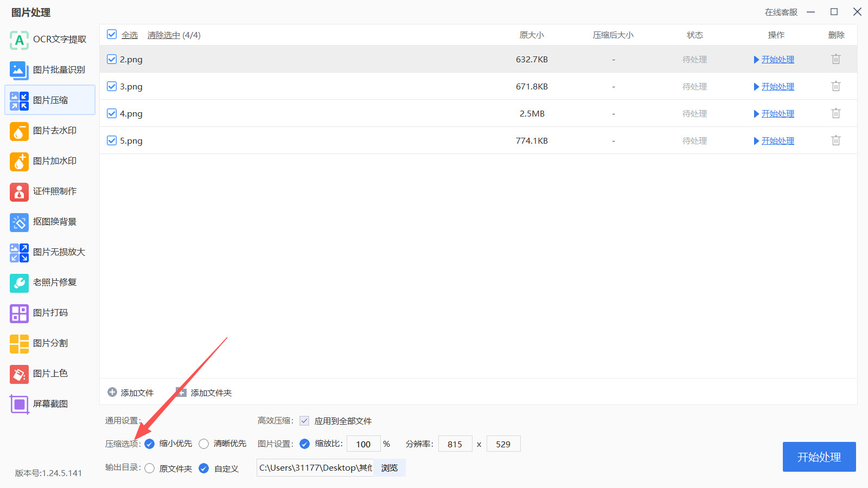Click the 2.png file name
The image size is (868, 488).
pyautogui.click(x=131, y=60)
